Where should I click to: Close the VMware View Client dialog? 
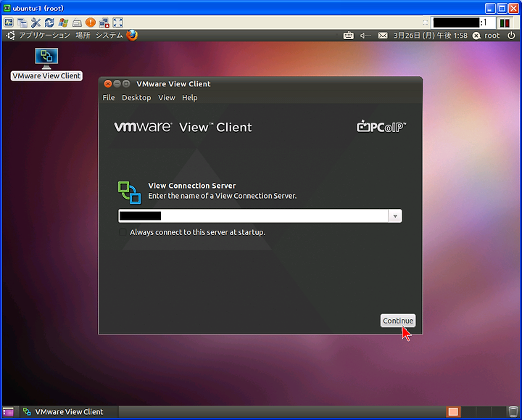(107, 83)
